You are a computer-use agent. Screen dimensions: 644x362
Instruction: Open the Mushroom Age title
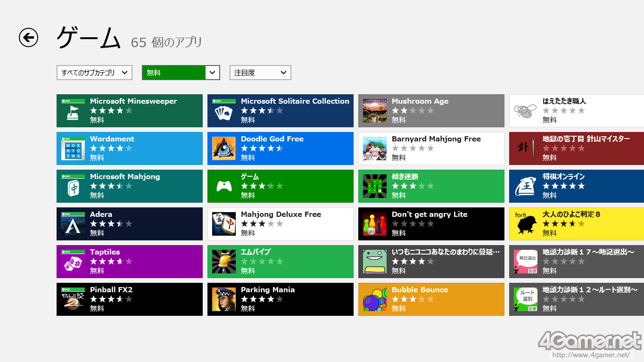coord(420,101)
